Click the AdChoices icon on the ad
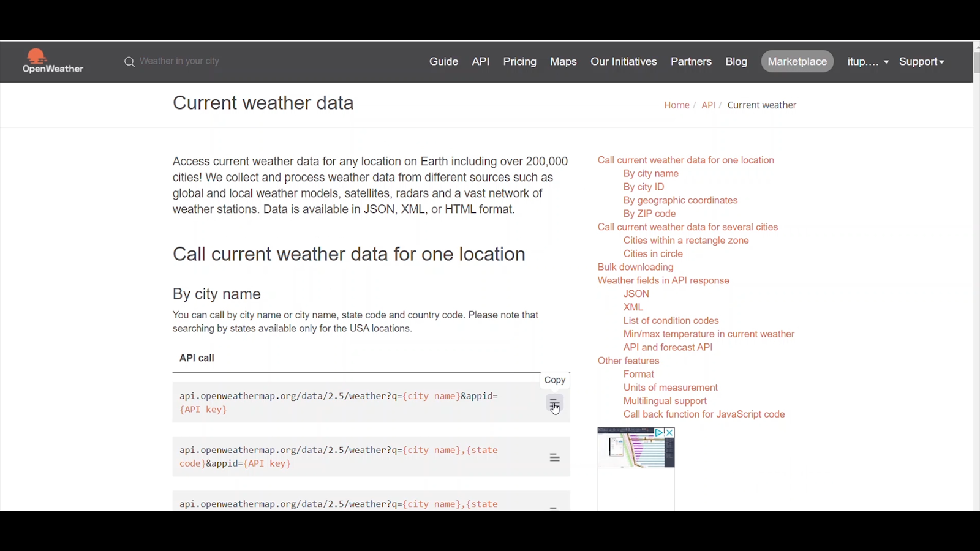 point(660,433)
